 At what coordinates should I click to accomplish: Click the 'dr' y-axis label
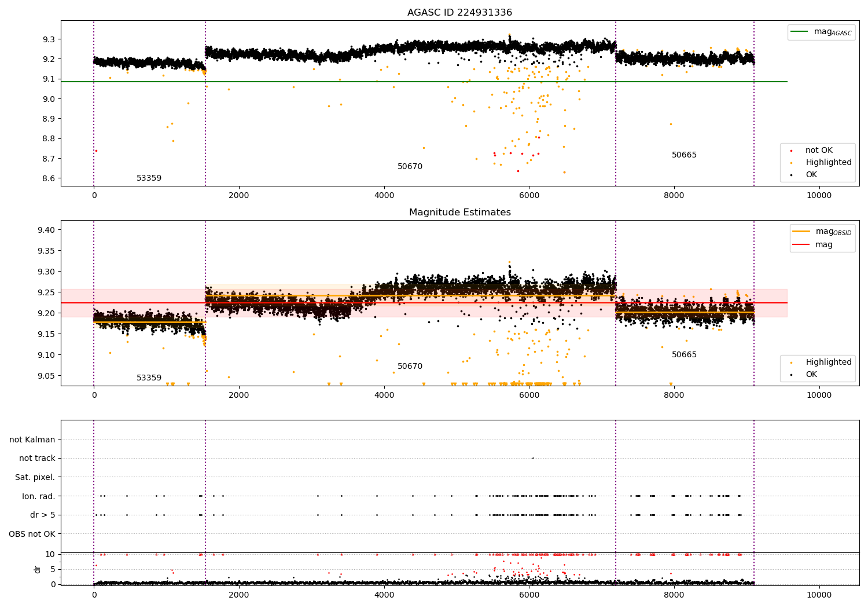pos(38,569)
